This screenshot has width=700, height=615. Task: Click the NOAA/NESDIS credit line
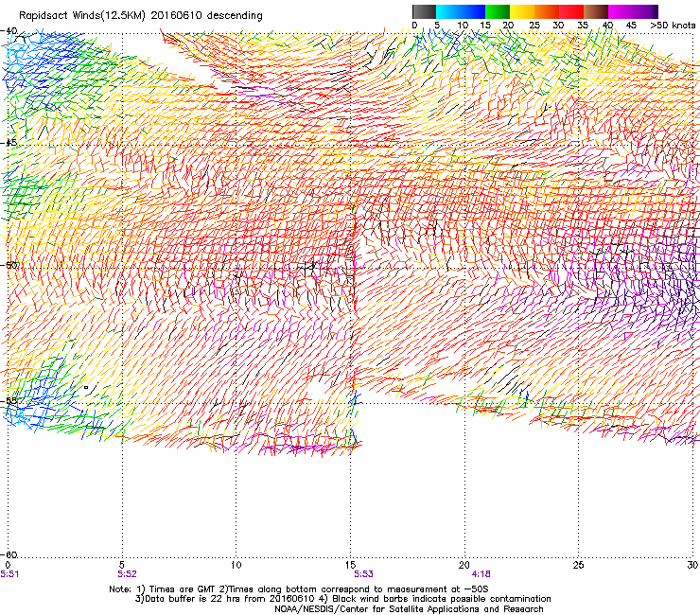point(409,609)
